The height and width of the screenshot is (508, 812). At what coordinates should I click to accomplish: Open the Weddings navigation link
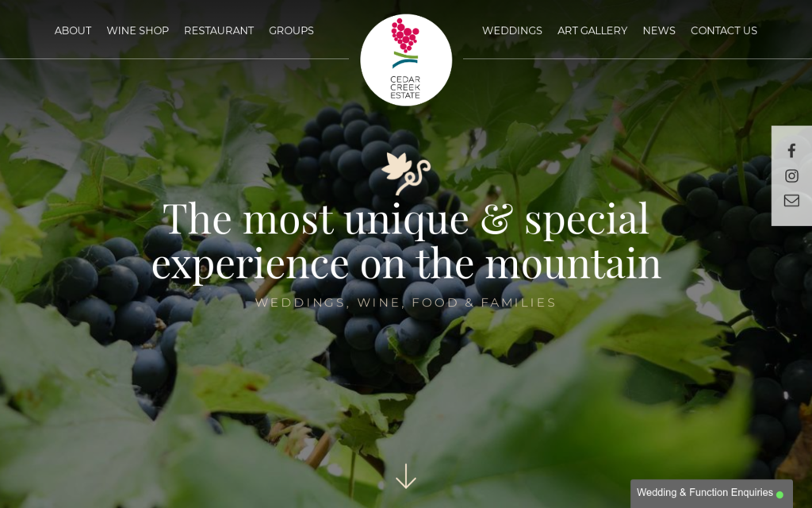click(x=512, y=31)
